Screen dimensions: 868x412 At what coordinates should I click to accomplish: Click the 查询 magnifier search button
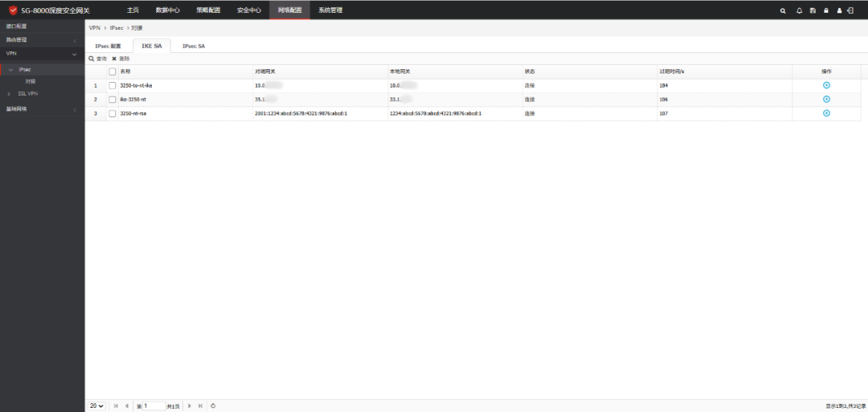pyautogui.click(x=98, y=59)
